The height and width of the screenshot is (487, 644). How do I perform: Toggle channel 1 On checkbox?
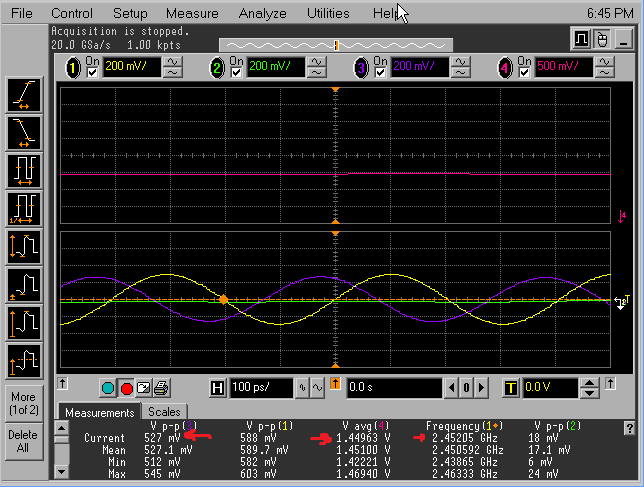(92, 73)
